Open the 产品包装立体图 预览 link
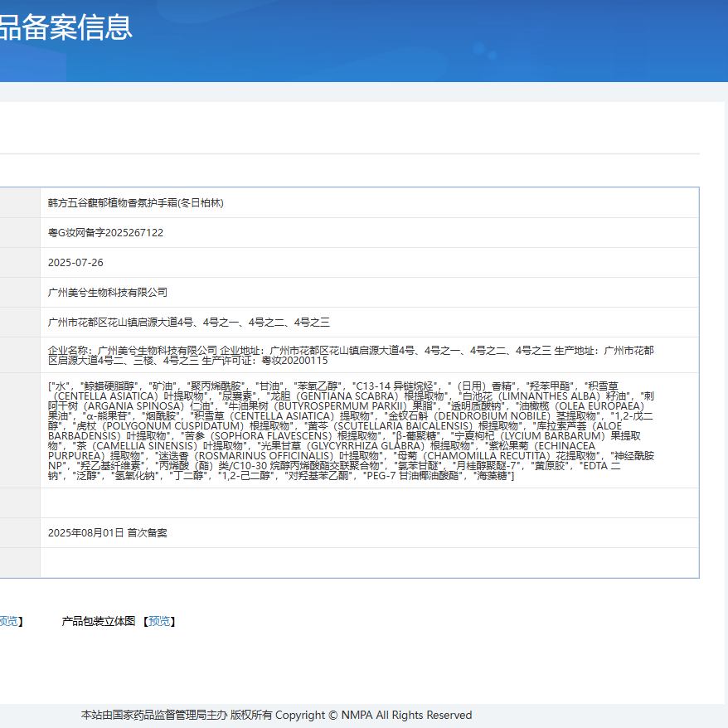 coord(162,621)
